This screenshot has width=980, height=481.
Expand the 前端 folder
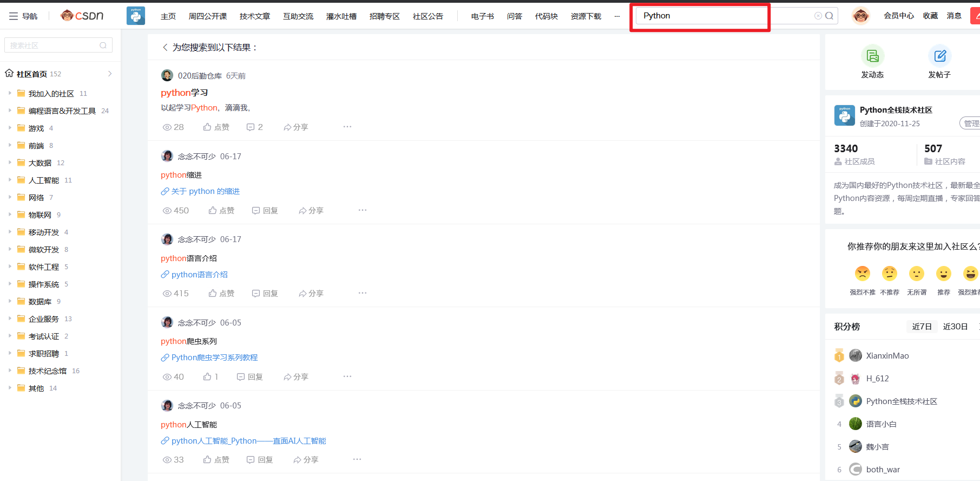(x=10, y=145)
